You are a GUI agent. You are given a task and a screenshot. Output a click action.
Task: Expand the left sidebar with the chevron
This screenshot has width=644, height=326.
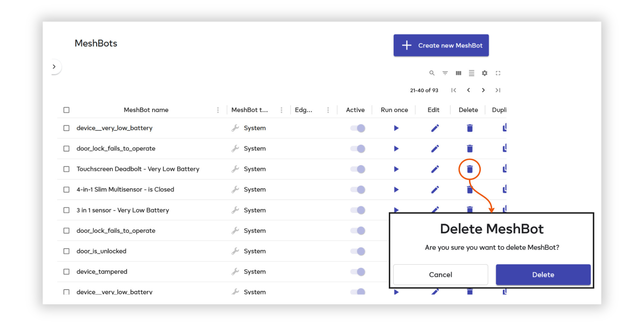pos(54,66)
